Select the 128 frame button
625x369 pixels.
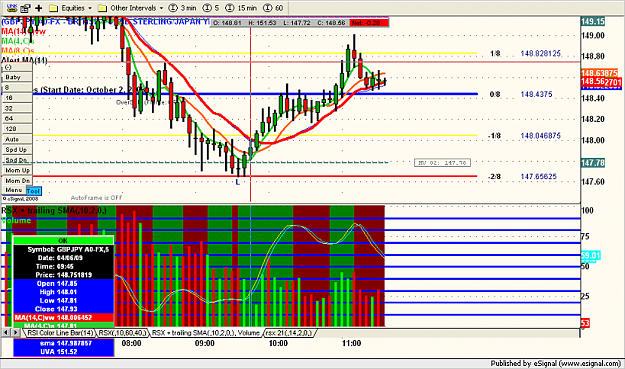click(x=17, y=129)
